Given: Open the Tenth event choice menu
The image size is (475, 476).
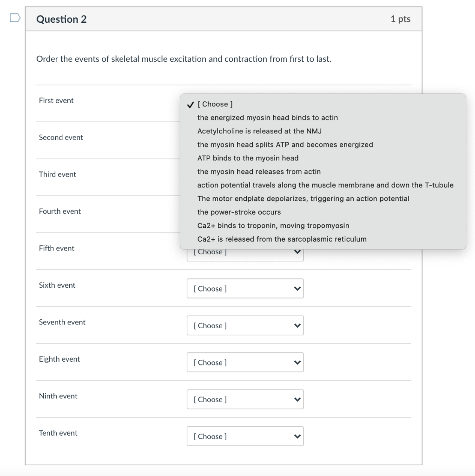Looking at the screenshot, I should [x=245, y=436].
